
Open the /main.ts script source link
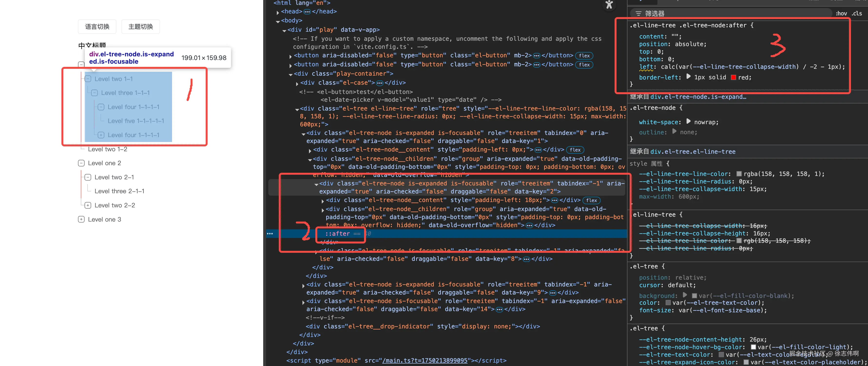pyautogui.click(x=424, y=360)
